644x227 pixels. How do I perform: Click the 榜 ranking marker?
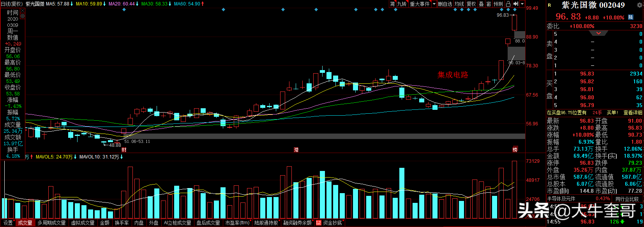click(x=515, y=150)
